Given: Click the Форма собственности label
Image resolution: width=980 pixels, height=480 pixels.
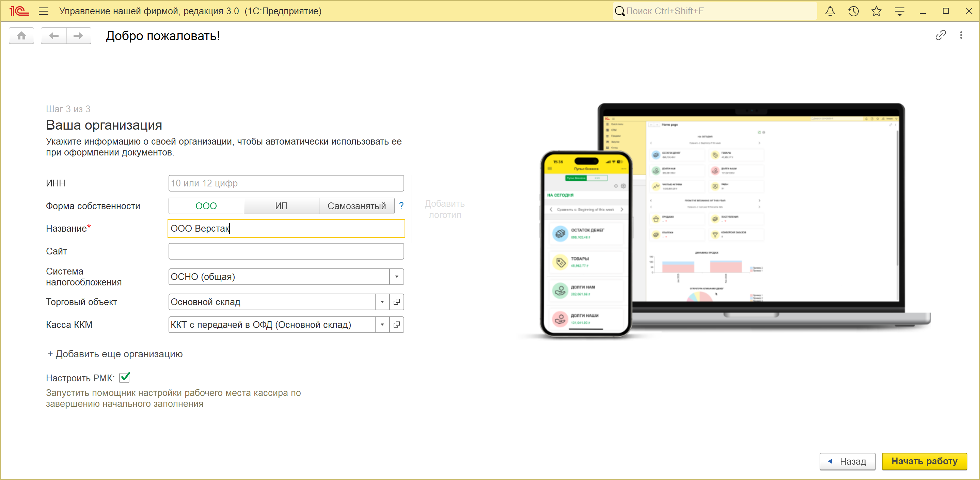Looking at the screenshot, I should (x=93, y=206).
